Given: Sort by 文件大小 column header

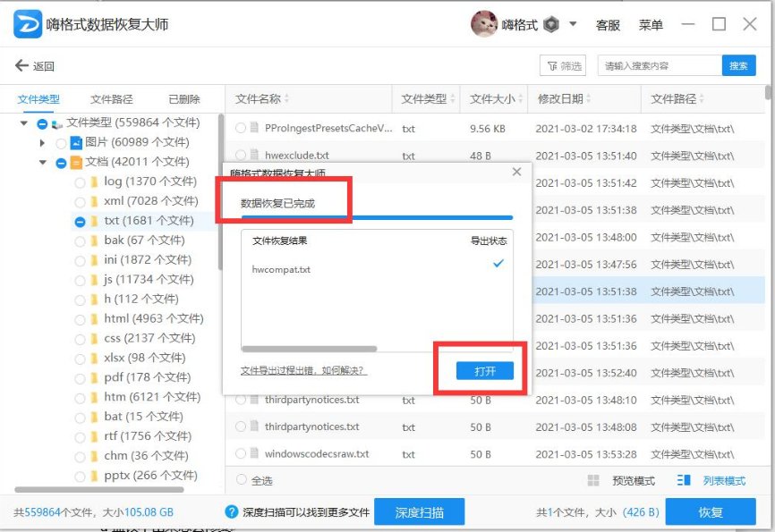Looking at the screenshot, I should 494,98.
